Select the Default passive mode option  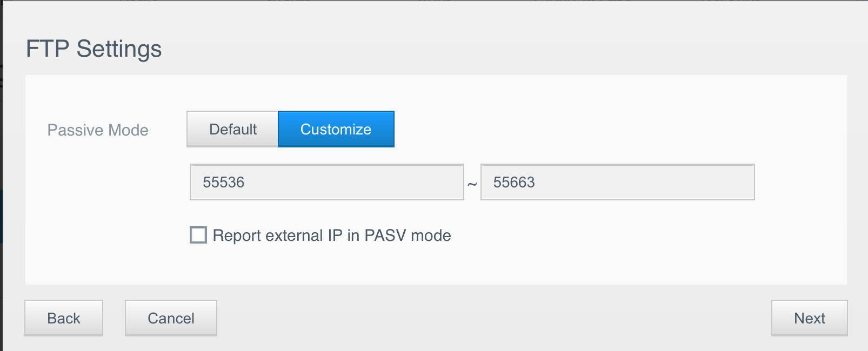(232, 129)
